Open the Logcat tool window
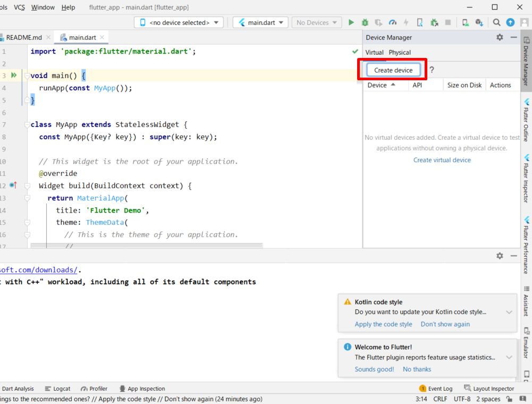Screen dimensions: 532x404 click(58, 389)
